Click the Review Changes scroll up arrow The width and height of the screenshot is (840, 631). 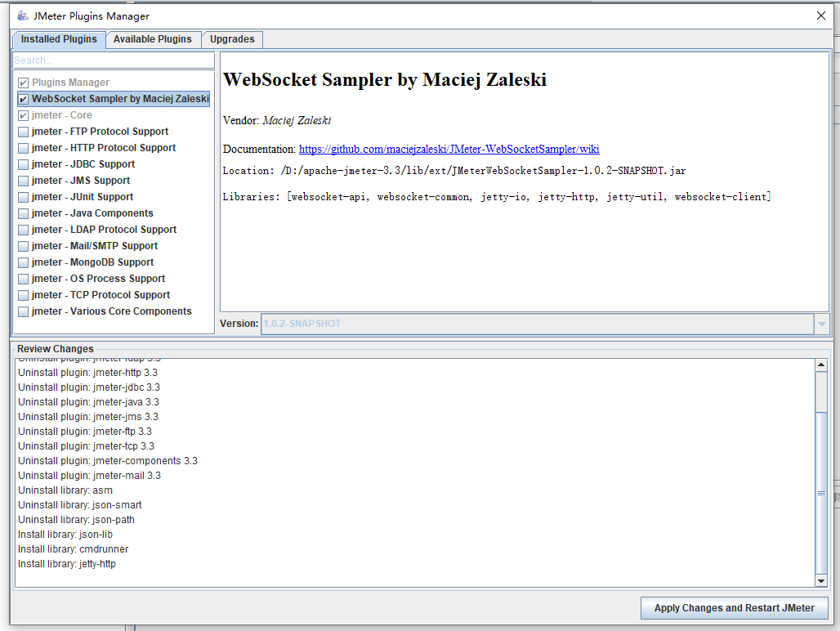click(x=820, y=365)
